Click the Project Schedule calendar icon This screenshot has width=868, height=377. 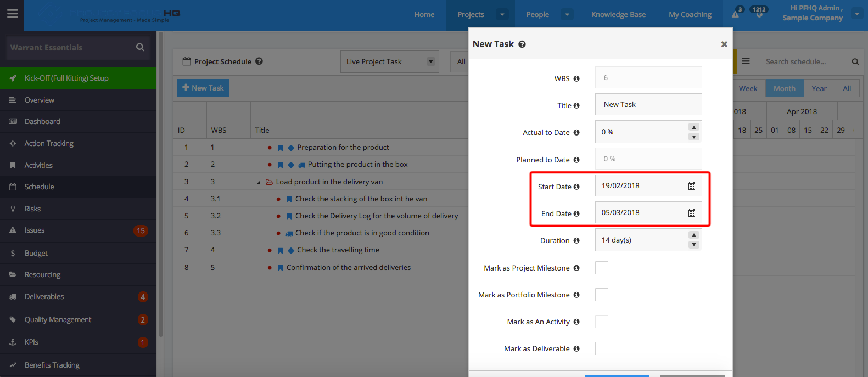(x=187, y=61)
